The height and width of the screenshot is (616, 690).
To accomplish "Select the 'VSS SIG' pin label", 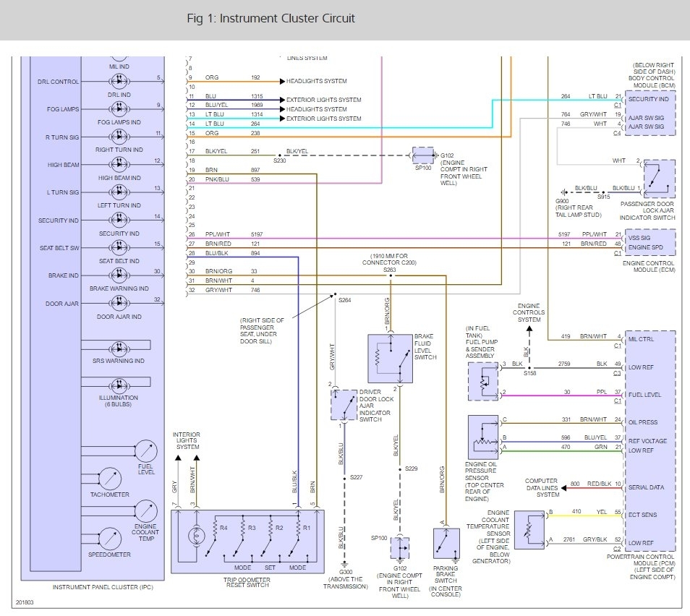I will click(639, 238).
